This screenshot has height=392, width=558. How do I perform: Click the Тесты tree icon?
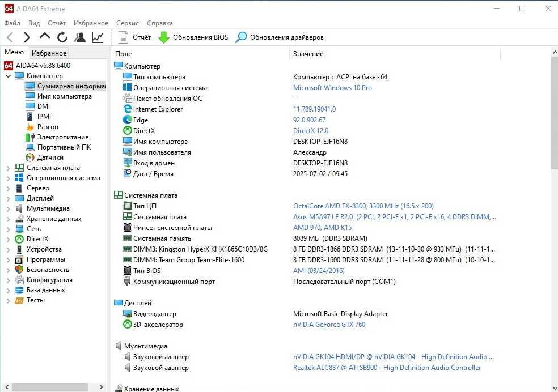click(x=19, y=300)
